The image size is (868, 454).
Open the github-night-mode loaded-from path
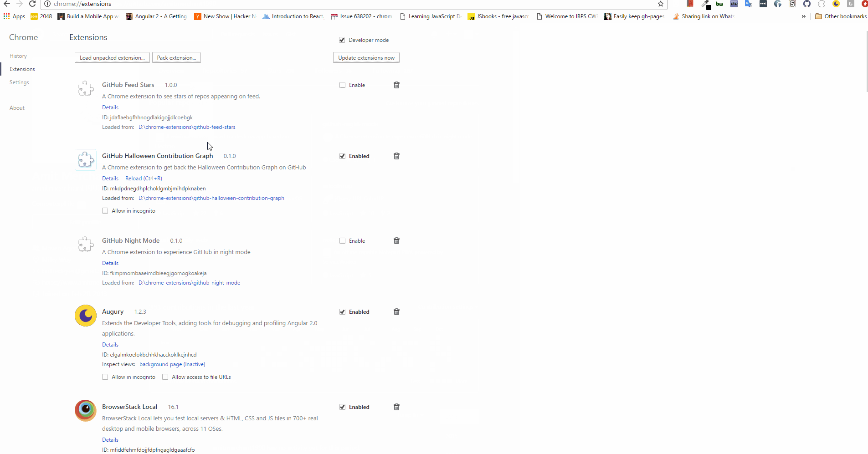pyautogui.click(x=189, y=283)
